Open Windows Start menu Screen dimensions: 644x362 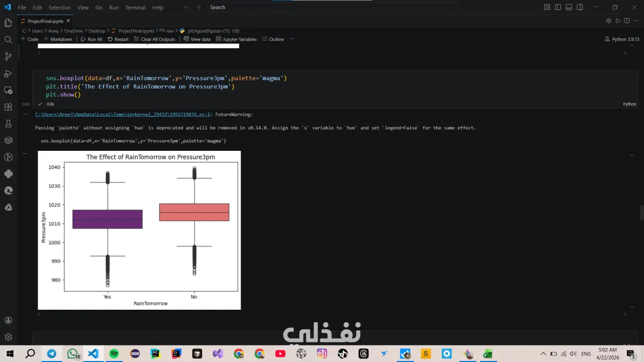point(9,354)
